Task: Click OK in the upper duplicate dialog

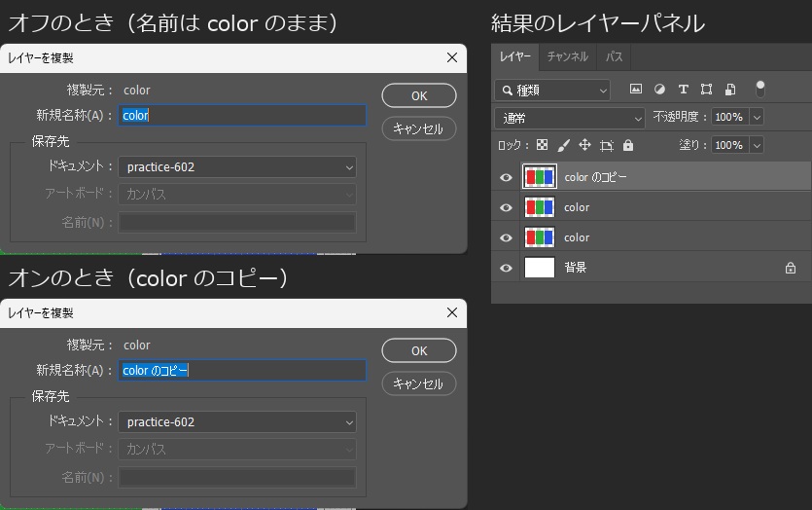Action: (x=419, y=96)
